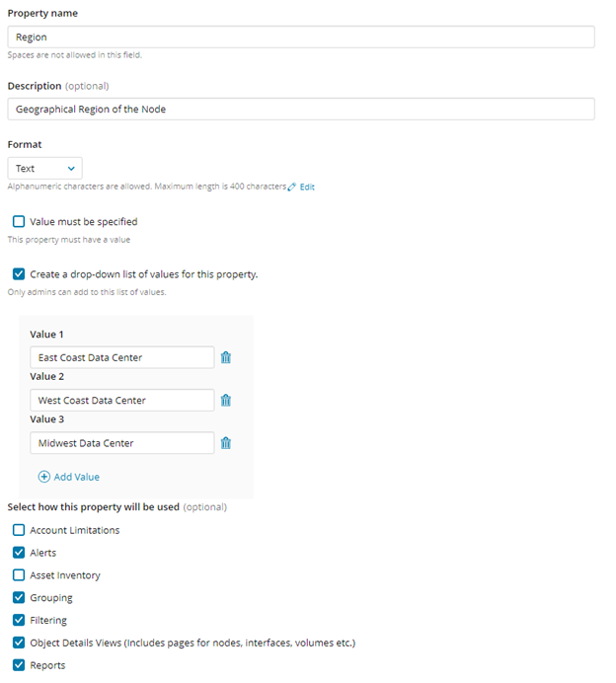This screenshot has width=616, height=683.
Task: Click the Edit link for maximum length
Action: click(x=307, y=187)
